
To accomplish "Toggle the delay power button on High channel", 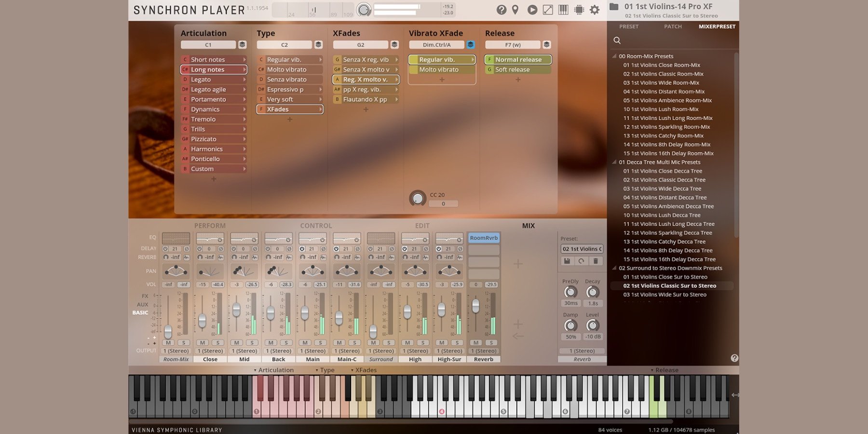I will coord(405,249).
